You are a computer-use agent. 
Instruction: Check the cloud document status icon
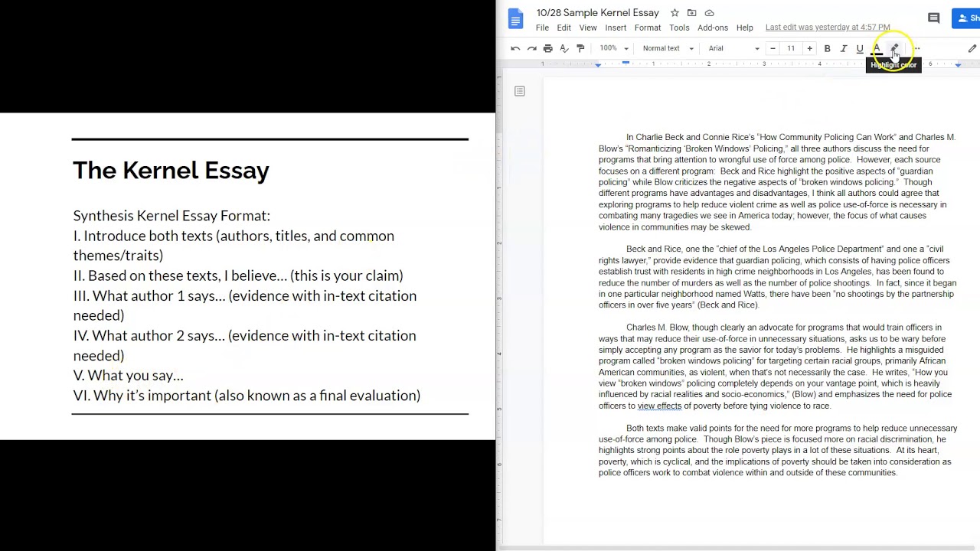click(709, 13)
